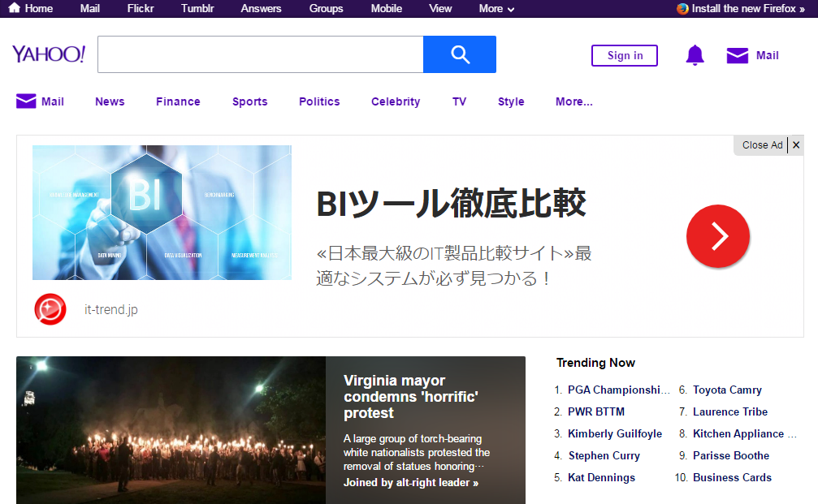Click Close Ad label
This screenshot has height=504, width=818.
(762, 145)
